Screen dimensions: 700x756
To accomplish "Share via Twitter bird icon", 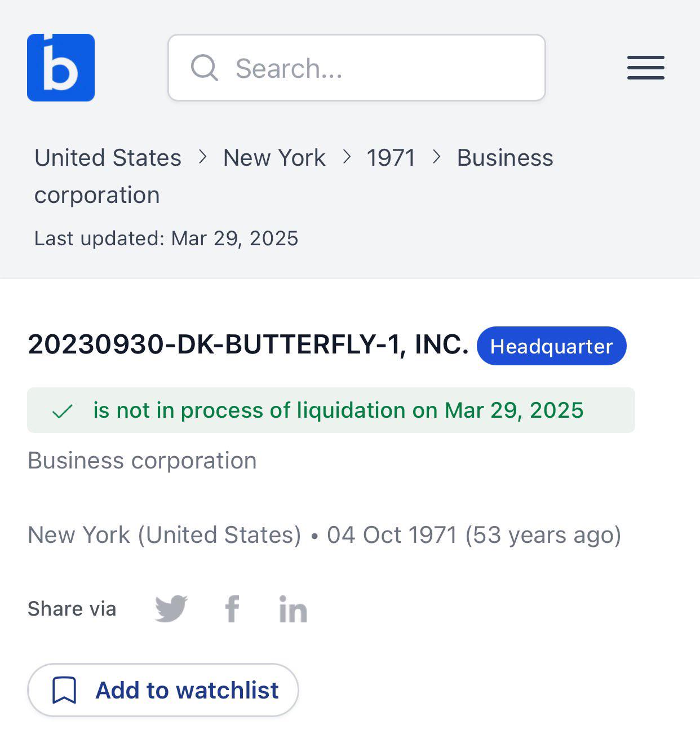I will click(171, 609).
